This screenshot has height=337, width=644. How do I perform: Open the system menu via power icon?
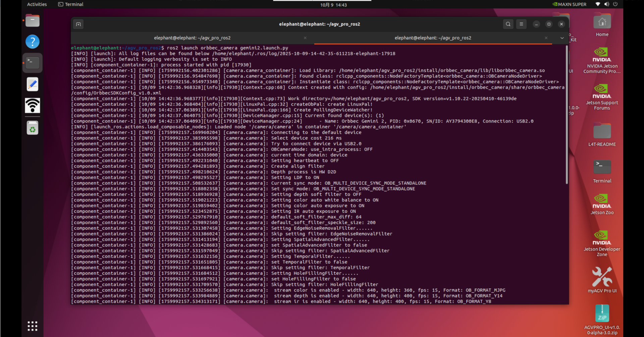pos(615,4)
